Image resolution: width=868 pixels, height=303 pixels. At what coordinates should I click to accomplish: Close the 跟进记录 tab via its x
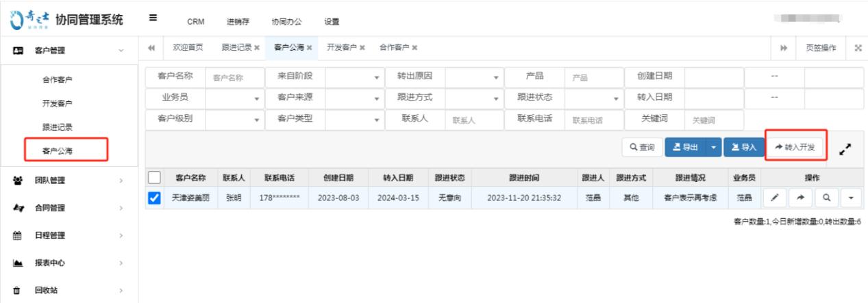257,47
